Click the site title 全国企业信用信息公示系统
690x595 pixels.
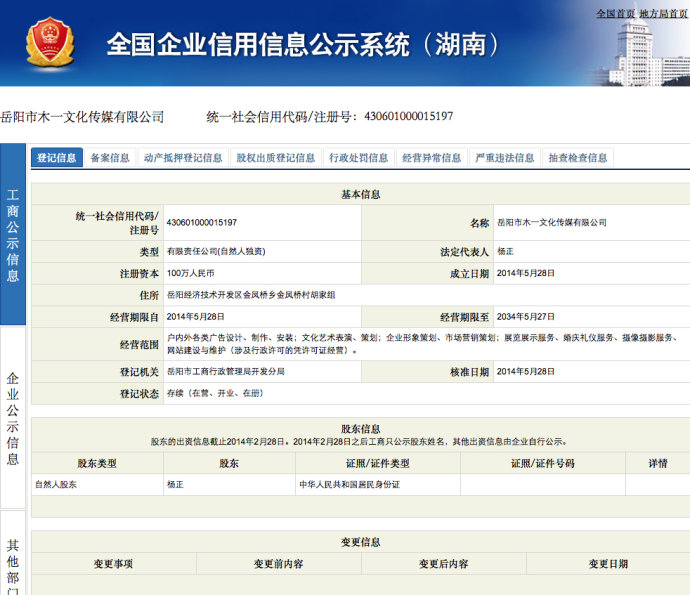[x=304, y=44]
